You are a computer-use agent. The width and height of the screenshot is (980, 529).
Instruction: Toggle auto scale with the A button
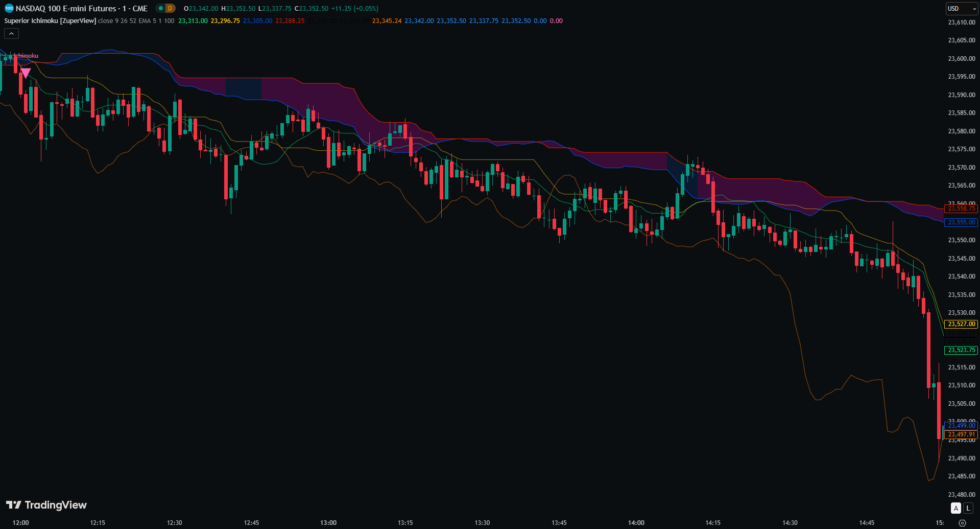pyautogui.click(x=955, y=508)
